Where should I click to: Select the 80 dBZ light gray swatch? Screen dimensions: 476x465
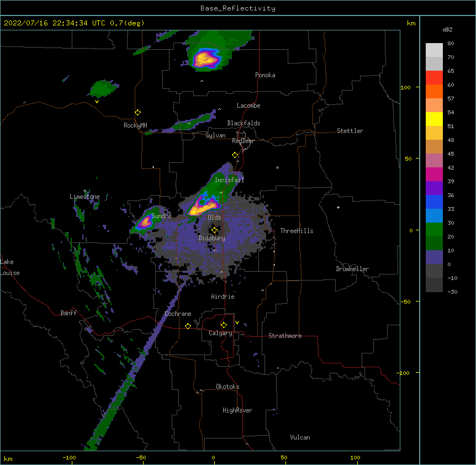(434, 50)
